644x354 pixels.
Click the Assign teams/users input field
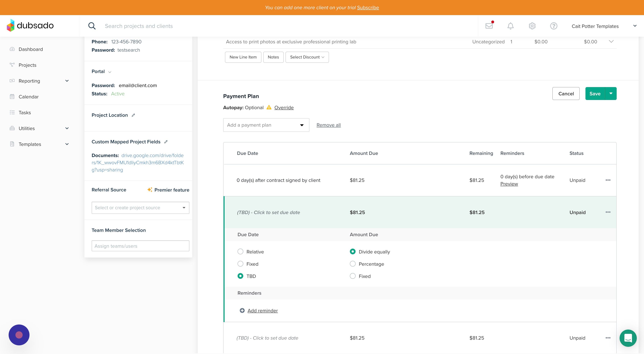[140, 246]
